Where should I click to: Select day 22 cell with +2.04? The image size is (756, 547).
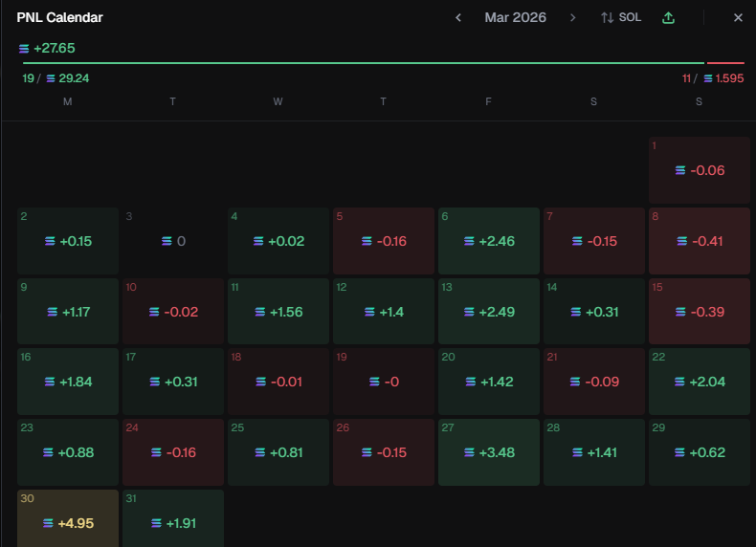click(x=700, y=382)
